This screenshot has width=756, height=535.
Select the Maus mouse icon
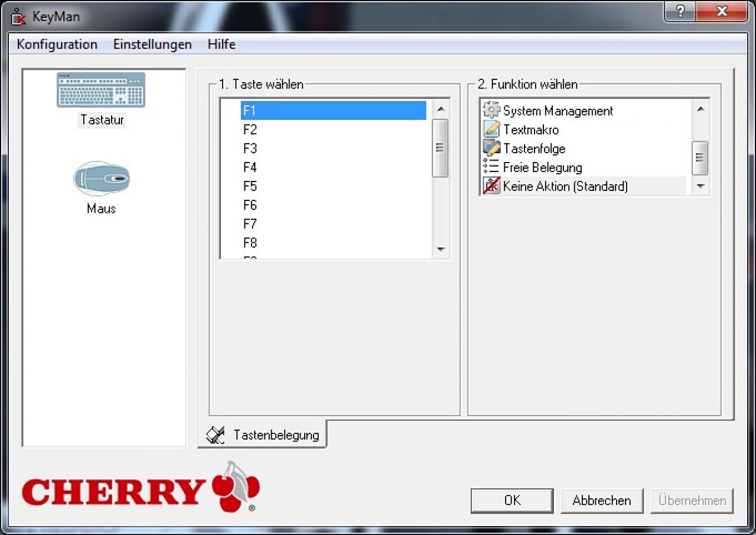tap(102, 178)
